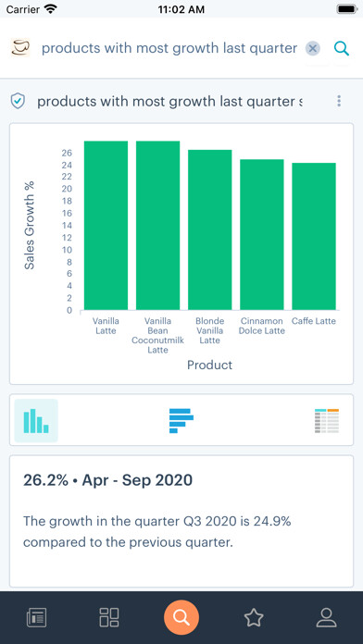Open the news feed tab
Viewport: 363px width, 644px height.
(37, 617)
